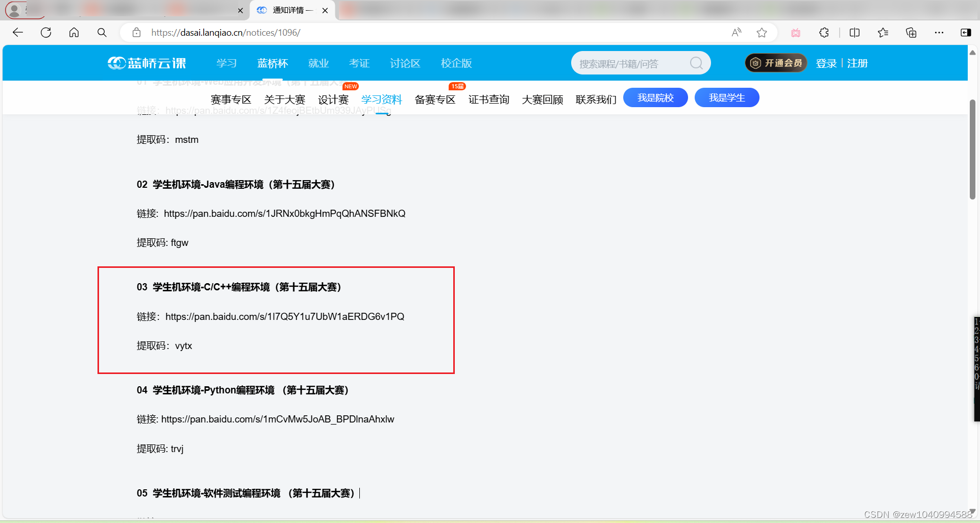
Task: Click the 我是学生 button
Action: [x=727, y=97]
